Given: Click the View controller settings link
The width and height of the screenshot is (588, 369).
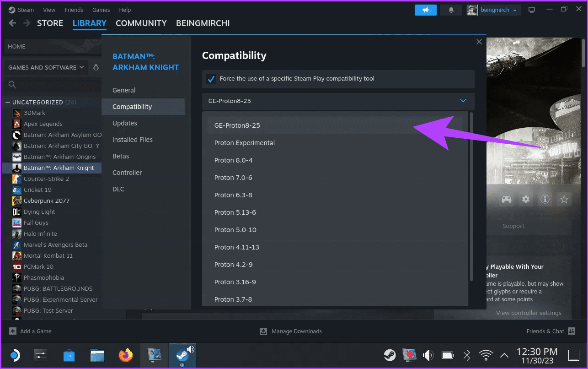Looking at the screenshot, I should [529, 313].
